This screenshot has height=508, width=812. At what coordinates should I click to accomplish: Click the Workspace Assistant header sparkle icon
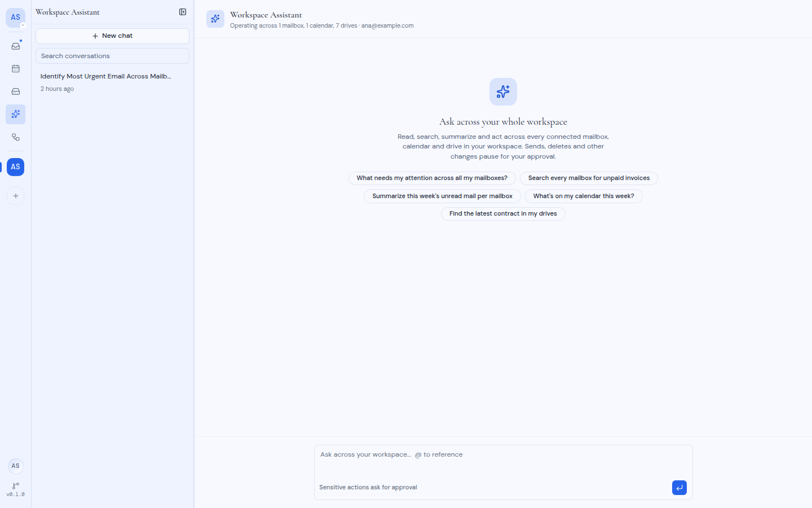tap(215, 19)
